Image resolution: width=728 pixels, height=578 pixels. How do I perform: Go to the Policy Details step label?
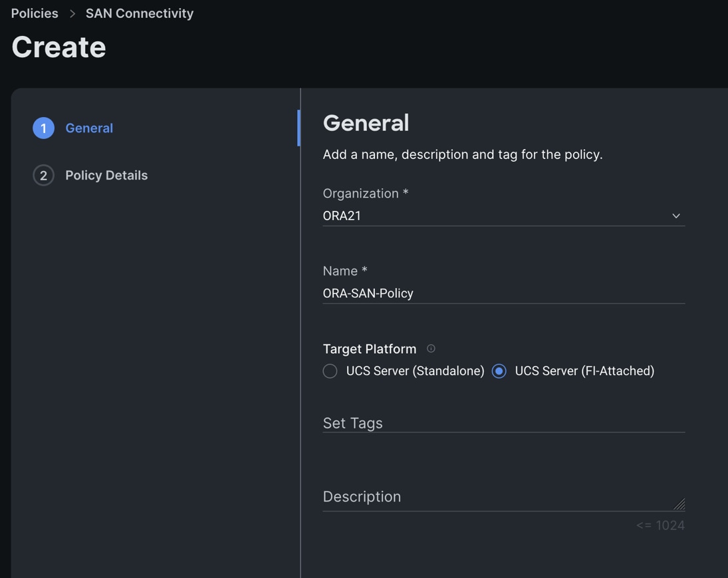pos(106,176)
